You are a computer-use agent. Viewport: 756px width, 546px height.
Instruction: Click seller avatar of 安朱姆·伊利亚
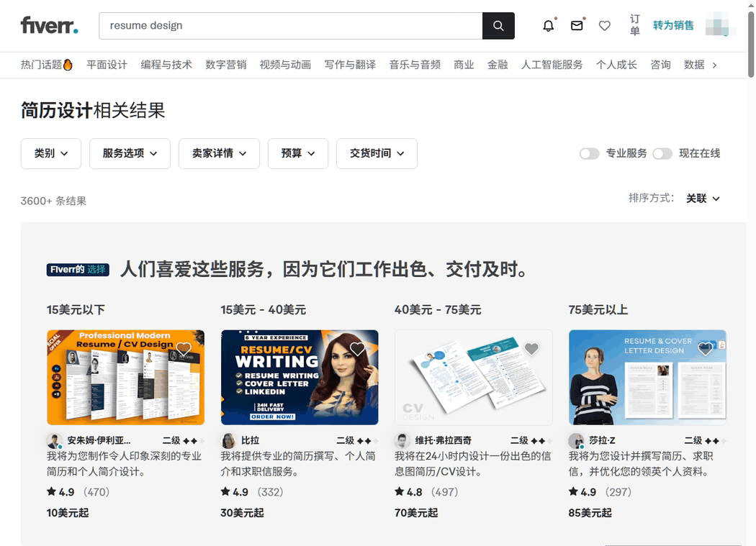click(x=55, y=440)
